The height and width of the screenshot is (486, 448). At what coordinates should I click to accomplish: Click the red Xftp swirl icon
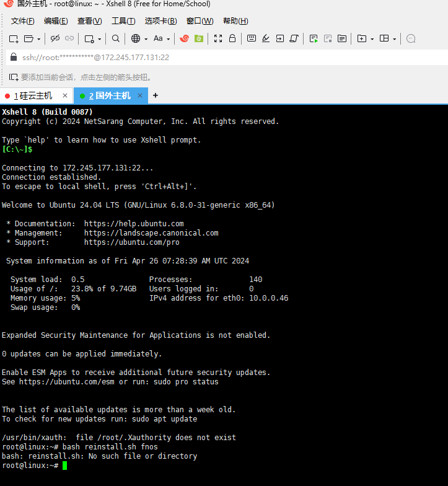click(x=184, y=38)
